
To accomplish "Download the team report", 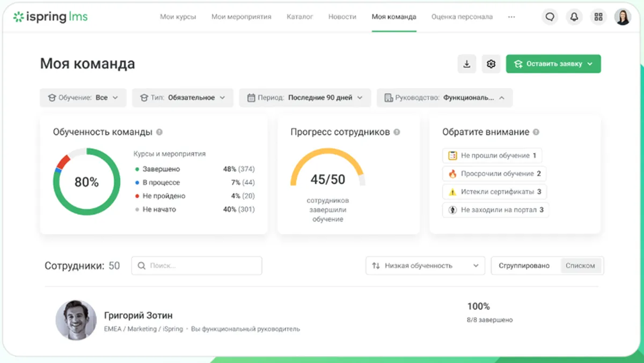I will coord(467,64).
